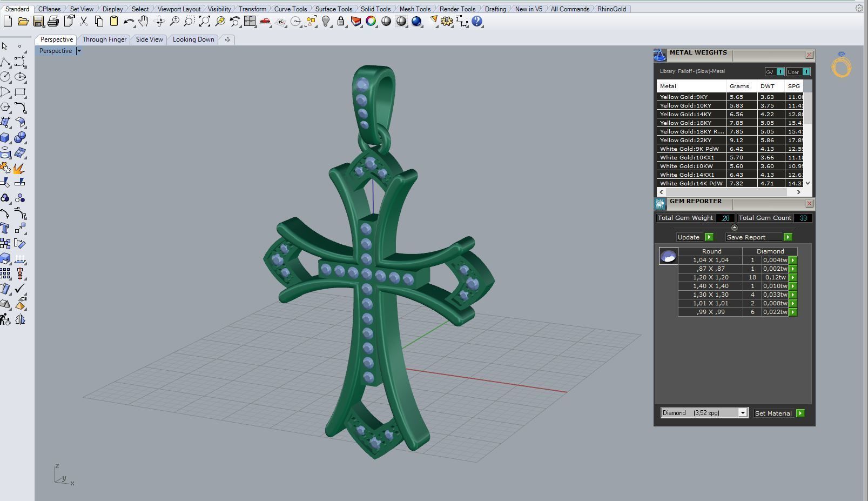Click the blue help question mark icon

click(477, 22)
